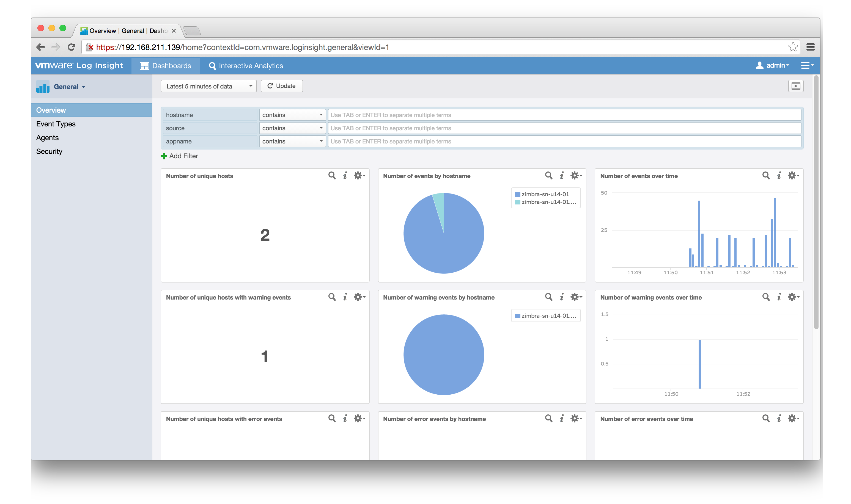Click the dashboard vertical scrollbar
The height and width of the screenshot is (504, 851).
816,203
